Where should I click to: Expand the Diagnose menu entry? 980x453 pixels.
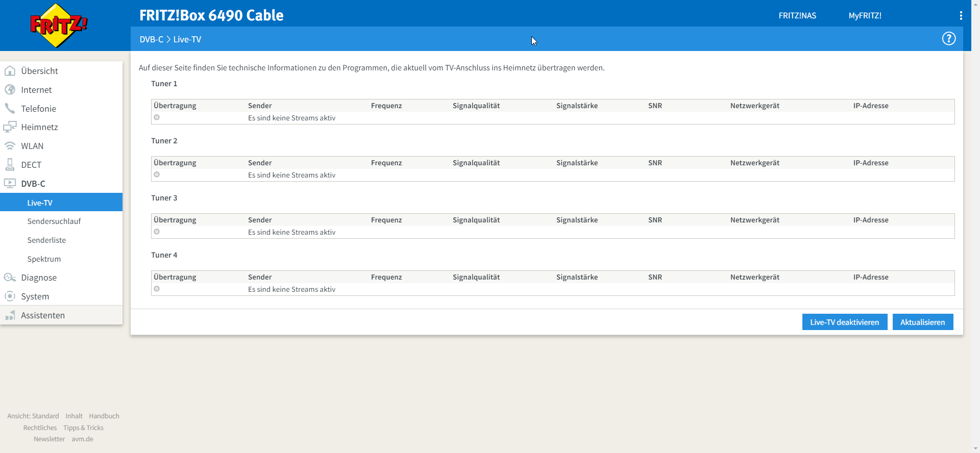coord(61,278)
